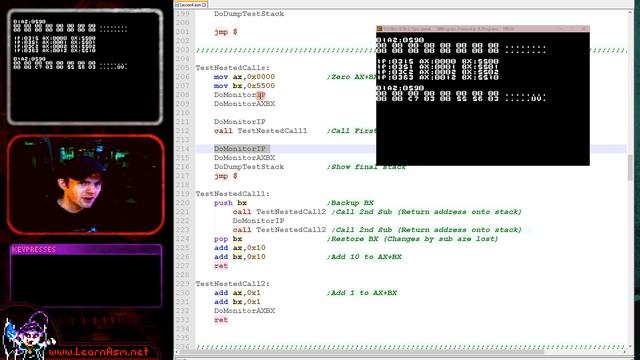Click 'call TestNestedCall2' on line 221

(279, 212)
